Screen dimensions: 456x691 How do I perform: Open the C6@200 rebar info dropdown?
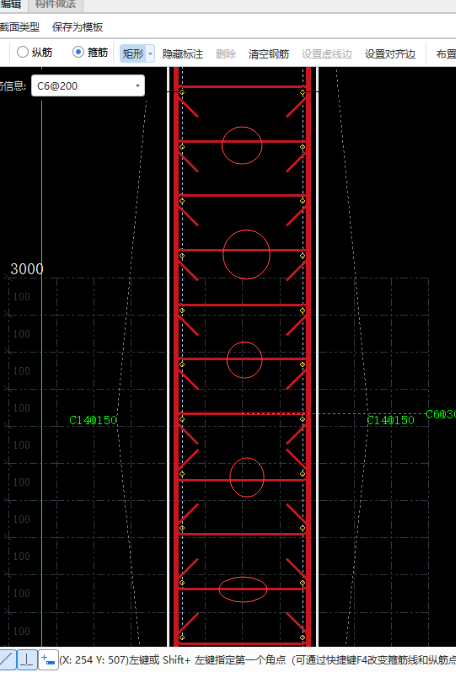[137, 85]
